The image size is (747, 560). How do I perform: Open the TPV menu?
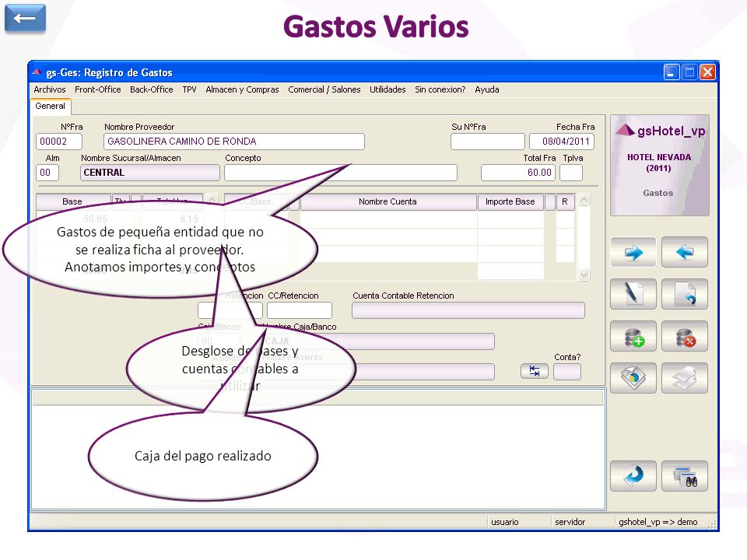[x=189, y=89]
